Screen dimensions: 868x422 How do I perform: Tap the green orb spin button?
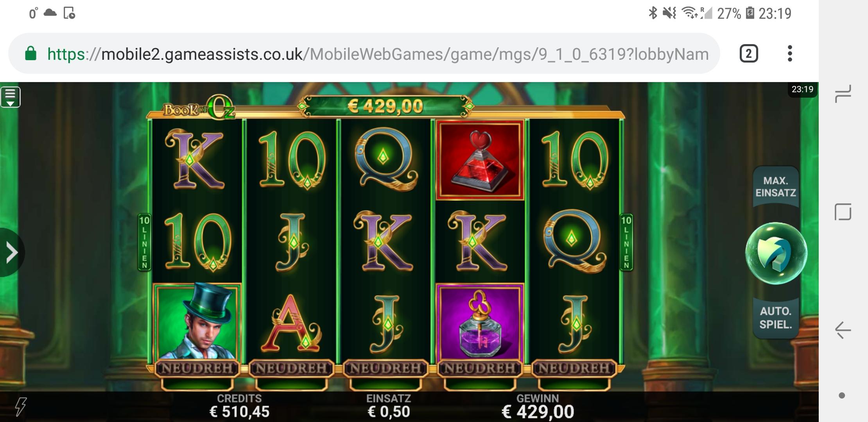[x=776, y=253]
